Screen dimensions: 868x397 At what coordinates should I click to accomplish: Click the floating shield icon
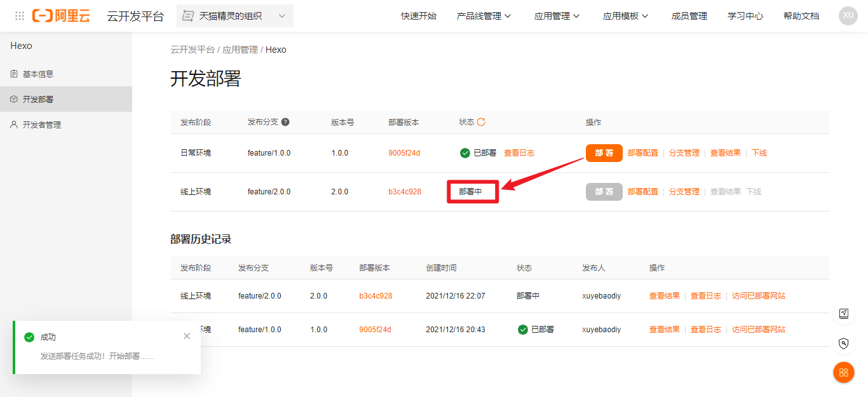coord(844,344)
